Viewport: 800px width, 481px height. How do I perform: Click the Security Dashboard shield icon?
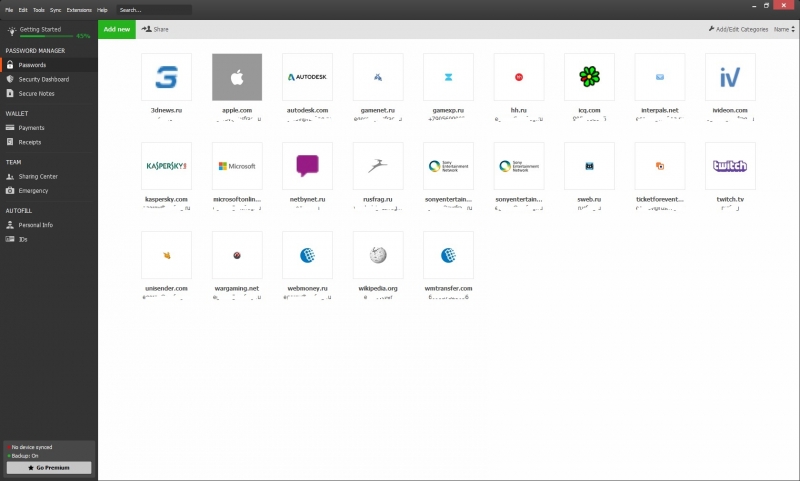pos(10,79)
